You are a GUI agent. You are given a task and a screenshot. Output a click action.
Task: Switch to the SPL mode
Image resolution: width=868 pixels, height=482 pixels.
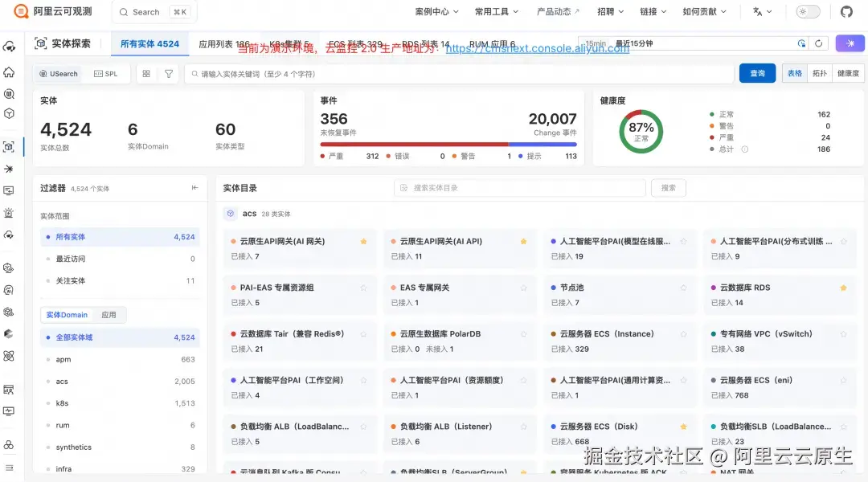[106, 74]
